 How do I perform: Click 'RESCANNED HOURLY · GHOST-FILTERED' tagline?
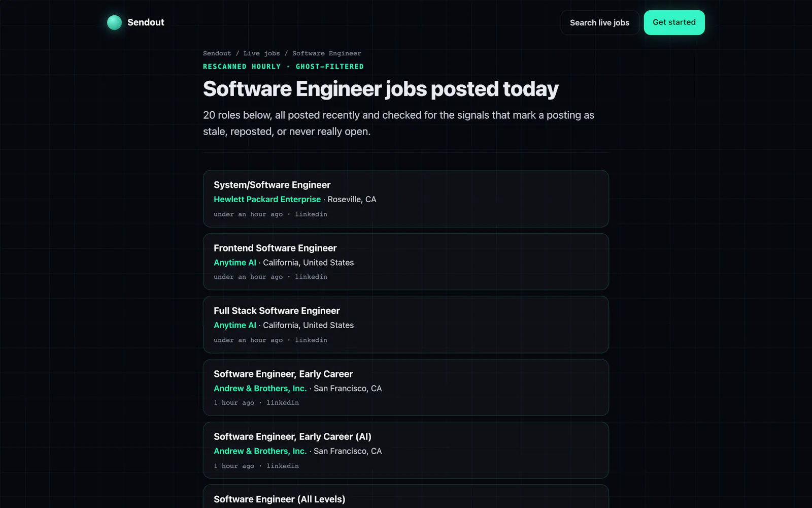[283, 67]
